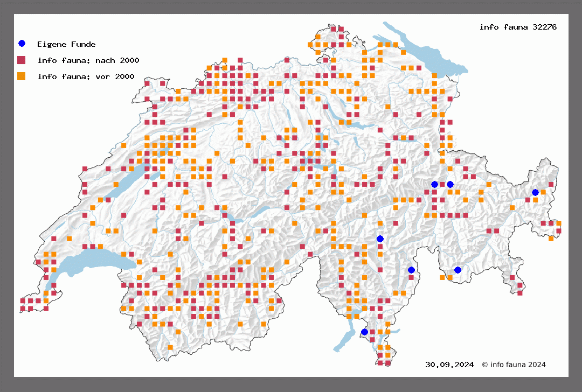Click the easternmost blue dot on the map
The height and width of the screenshot is (392, 582).
coord(535,192)
